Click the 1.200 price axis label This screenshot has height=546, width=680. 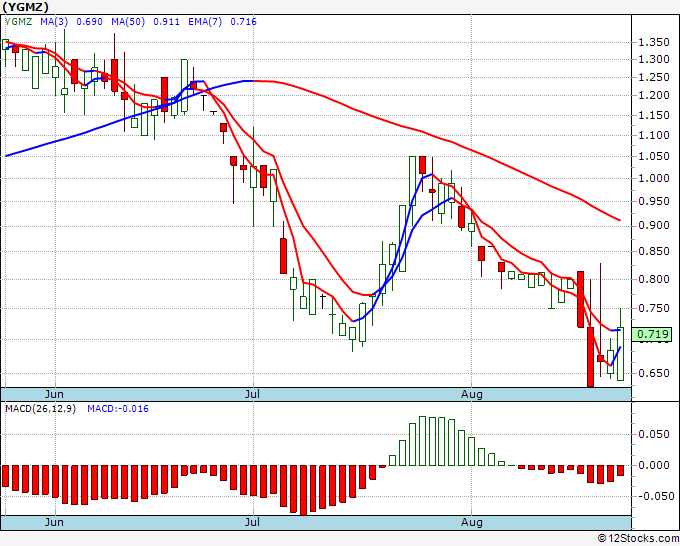(654, 95)
